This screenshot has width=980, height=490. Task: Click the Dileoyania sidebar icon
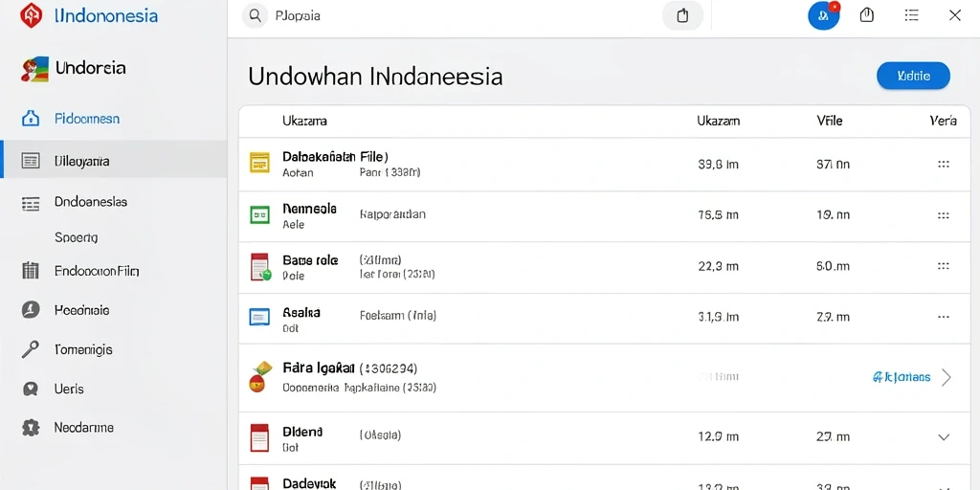coord(31,161)
